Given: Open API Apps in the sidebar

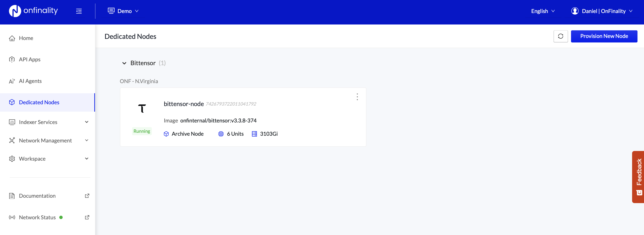Looking at the screenshot, I should pyautogui.click(x=29, y=60).
